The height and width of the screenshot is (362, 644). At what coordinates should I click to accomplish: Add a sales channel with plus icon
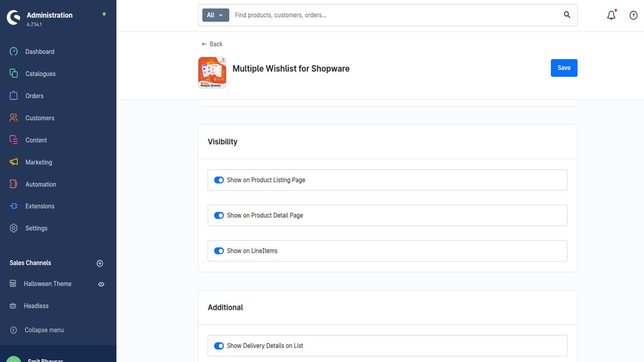tap(100, 263)
